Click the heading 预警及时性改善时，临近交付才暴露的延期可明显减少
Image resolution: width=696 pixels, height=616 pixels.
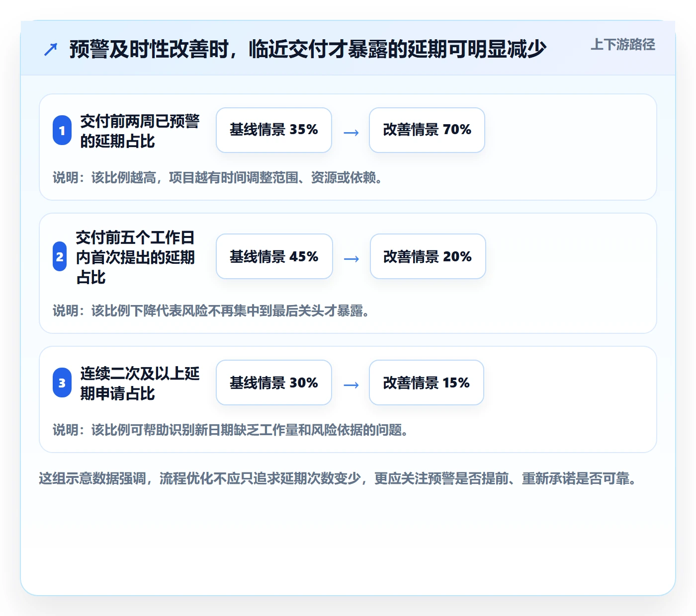pos(308,49)
